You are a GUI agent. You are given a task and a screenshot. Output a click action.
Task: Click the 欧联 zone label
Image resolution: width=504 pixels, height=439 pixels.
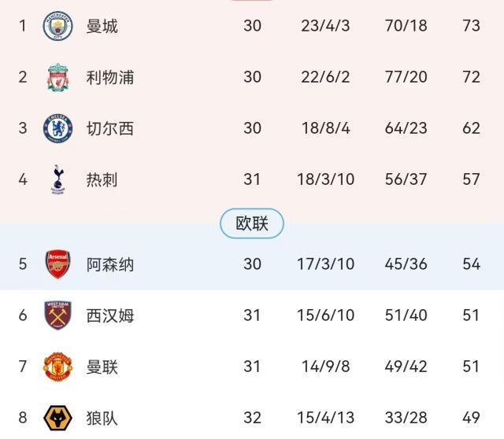(252, 224)
